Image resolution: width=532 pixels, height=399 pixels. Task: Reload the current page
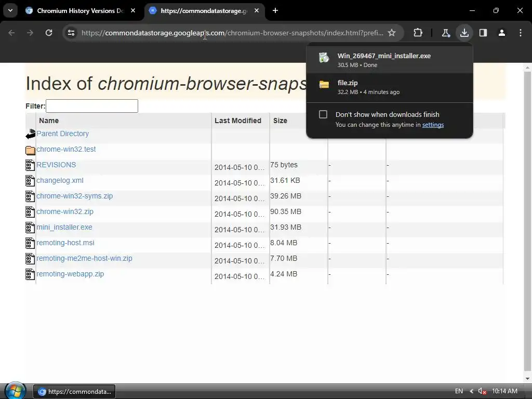[x=49, y=33]
